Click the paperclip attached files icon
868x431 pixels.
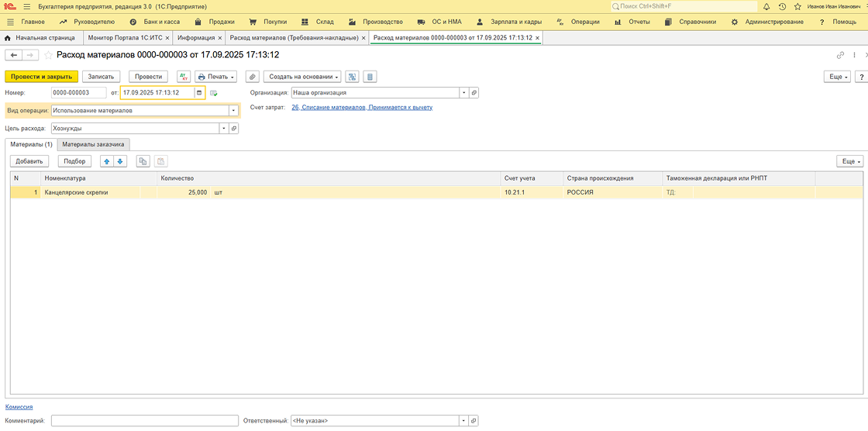(x=252, y=77)
